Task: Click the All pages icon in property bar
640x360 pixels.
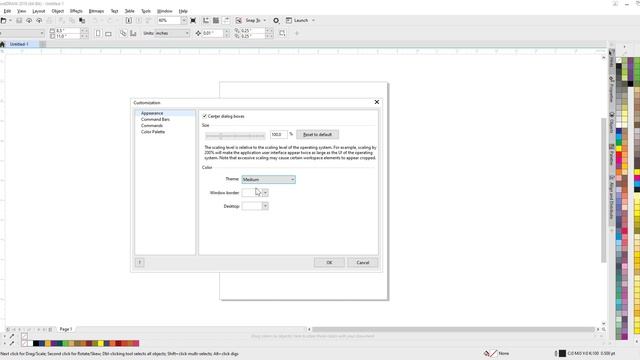Action: [x=123, y=33]
